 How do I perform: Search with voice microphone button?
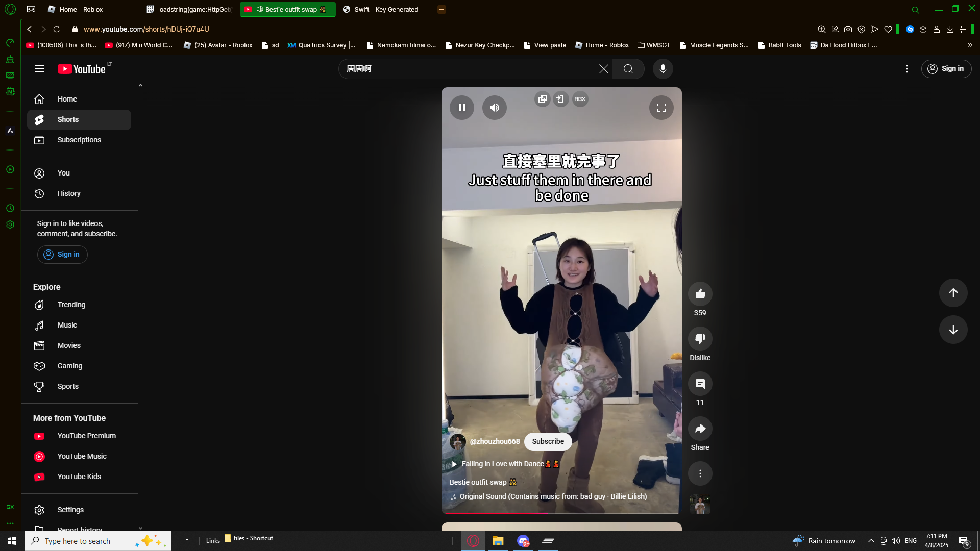point(663,69)
